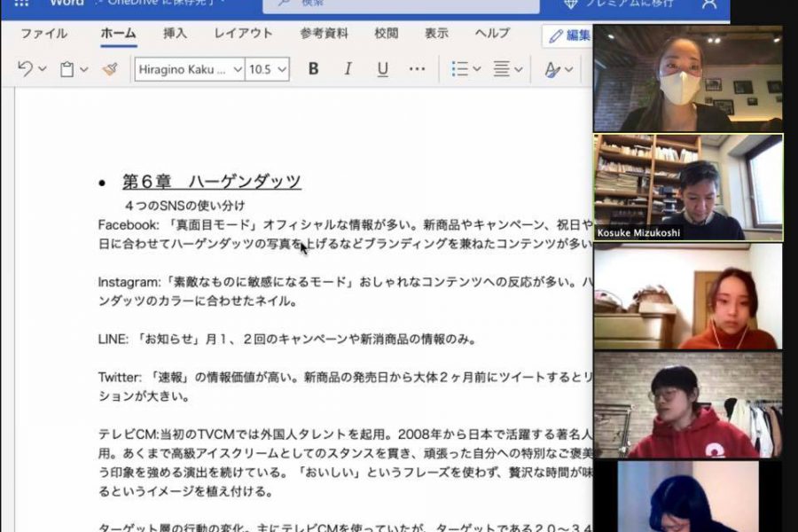Select the Kosuke Mizukoshi video tile
Image resolution: width=798 pixels, height=532 pixels.
coord(688,187)
